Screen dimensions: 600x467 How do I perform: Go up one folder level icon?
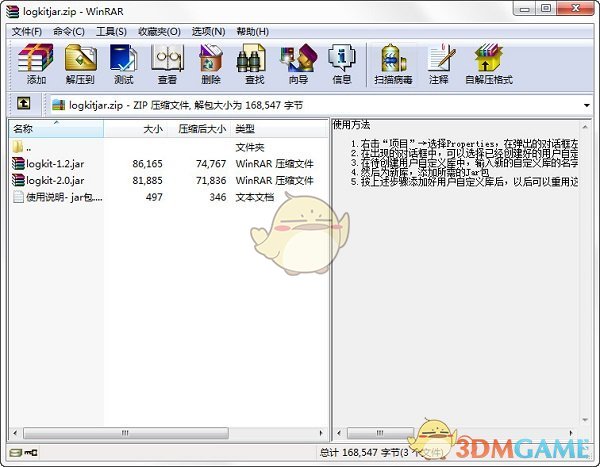coord(24,103)
